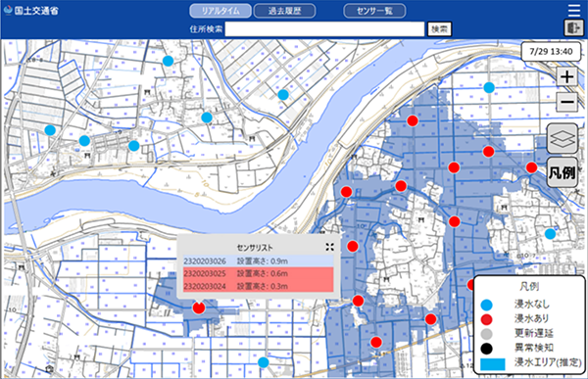Zoom out with the minus button
Image resolution: width=588 pixels, height=379 pixels.
566,102
